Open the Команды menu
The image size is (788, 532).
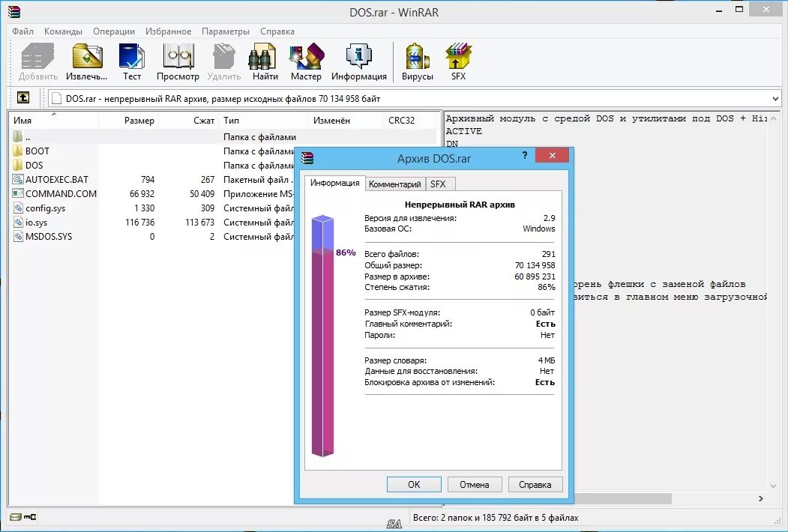click(64, 31)
